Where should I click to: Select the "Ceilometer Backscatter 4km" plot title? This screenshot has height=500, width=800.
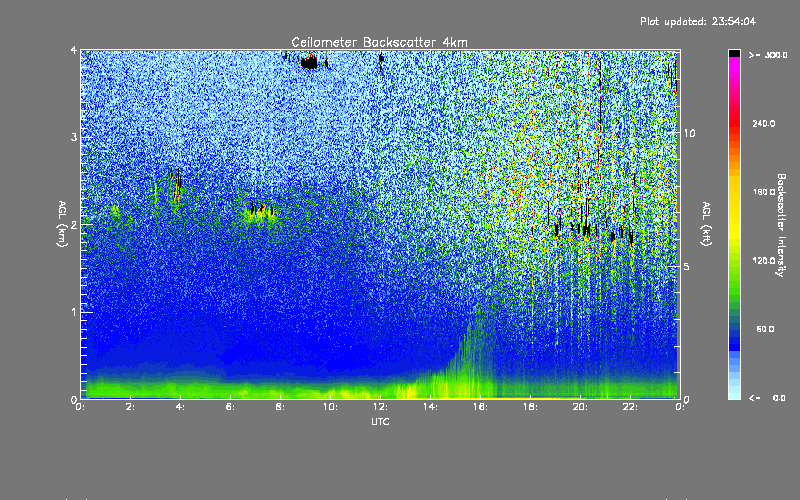[x=379, y=42]
